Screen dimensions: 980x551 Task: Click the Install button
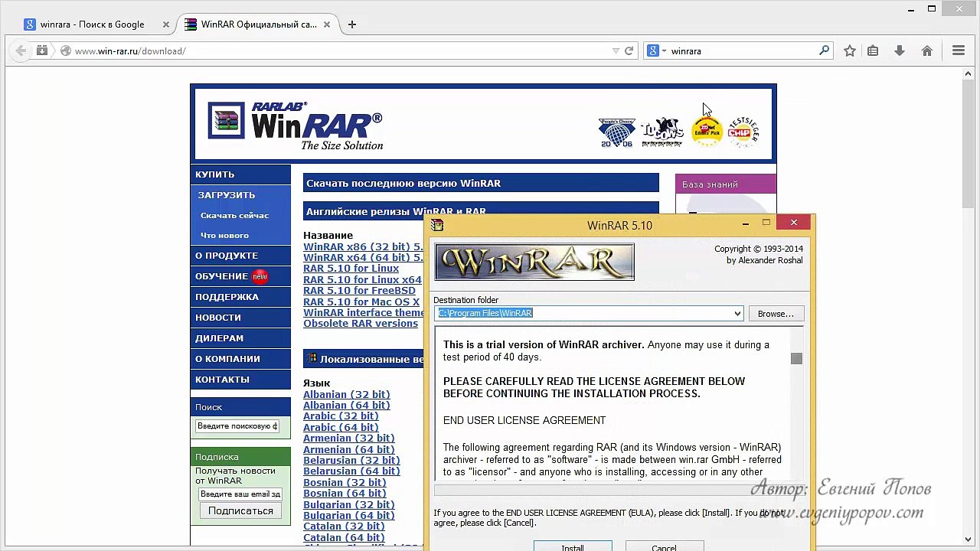[573, 546]
